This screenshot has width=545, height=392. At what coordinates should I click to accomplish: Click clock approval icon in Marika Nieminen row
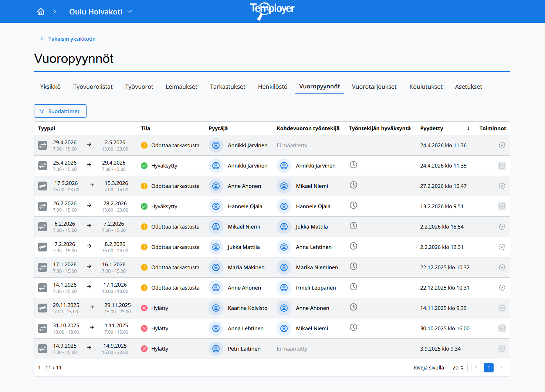[x=353, y=266]
